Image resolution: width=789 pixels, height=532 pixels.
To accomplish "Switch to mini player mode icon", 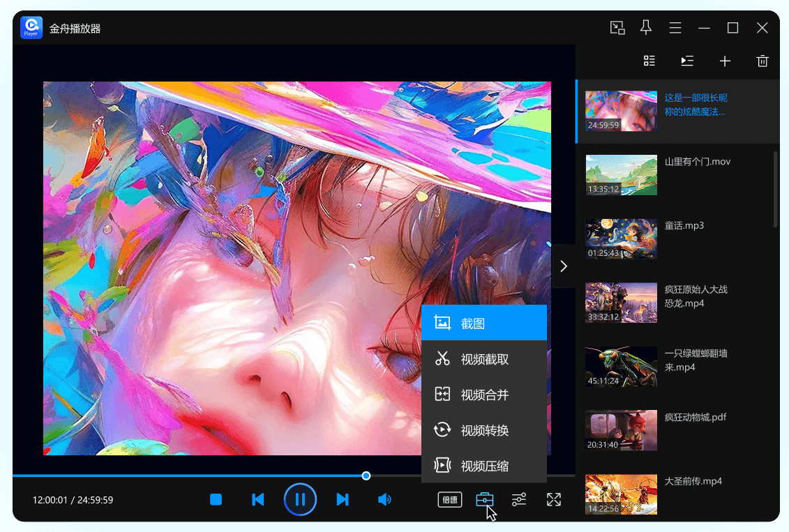I will click(x=617, y=28).
